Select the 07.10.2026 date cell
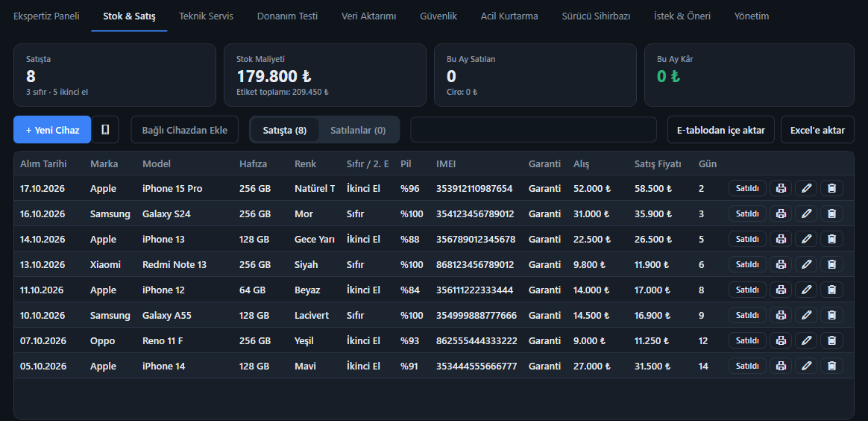 click(x=43, y=340)
